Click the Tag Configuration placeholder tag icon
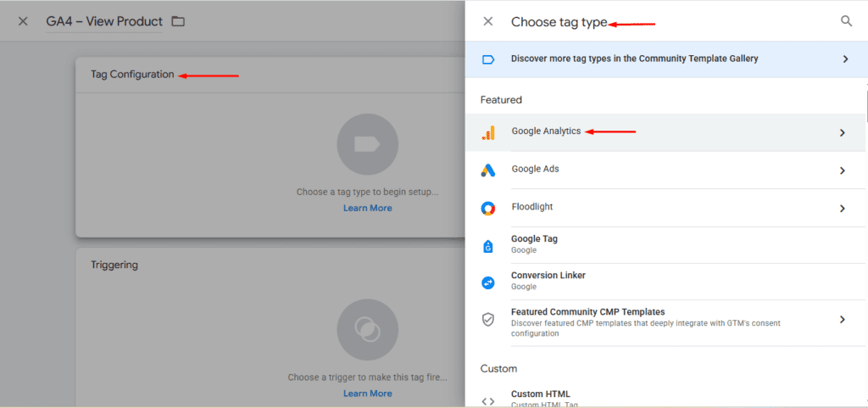 tap(367, 144)
